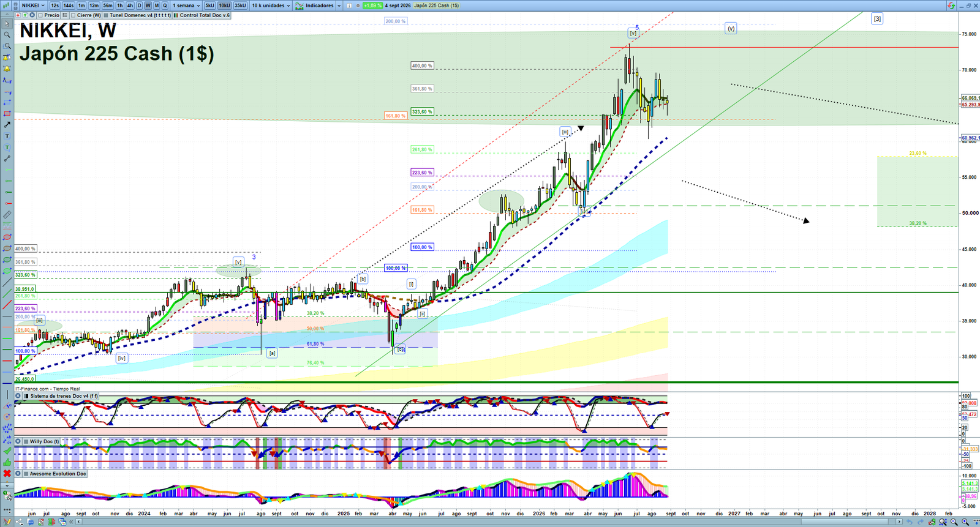Click the 56m timeframe button
The image size is (980, 527).
[108, 6]
